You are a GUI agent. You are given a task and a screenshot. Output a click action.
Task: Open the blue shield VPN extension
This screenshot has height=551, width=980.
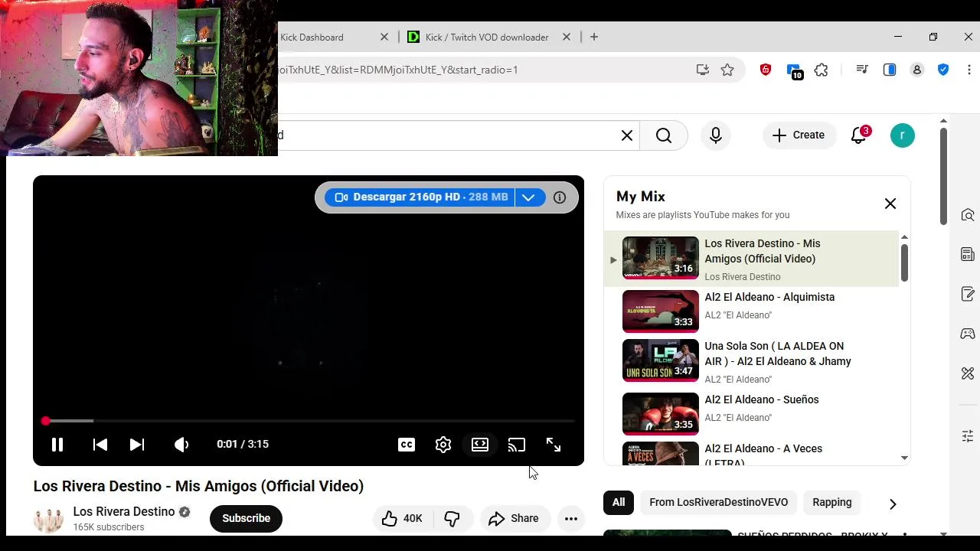[x=943, y=70]
